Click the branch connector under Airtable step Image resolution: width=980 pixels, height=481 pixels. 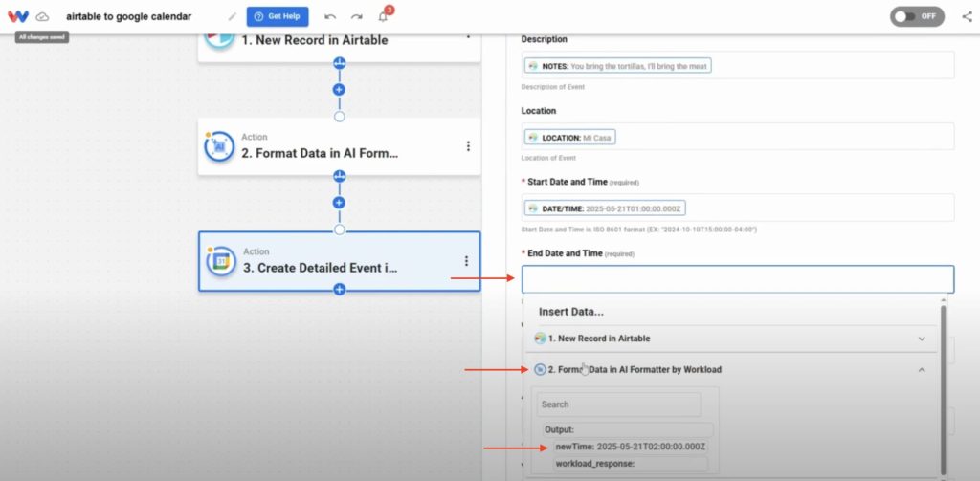(340, 62)
